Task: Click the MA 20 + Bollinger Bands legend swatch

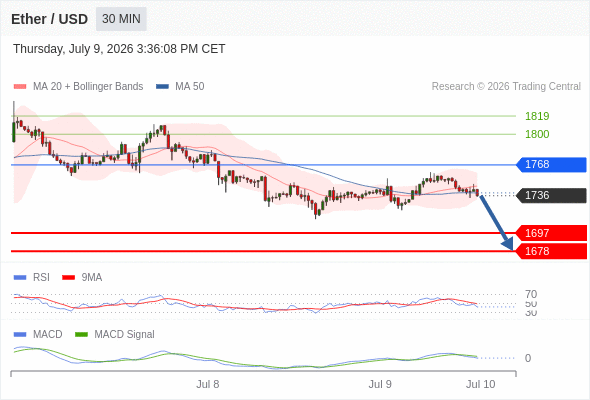Action: [x=20, y=87]
